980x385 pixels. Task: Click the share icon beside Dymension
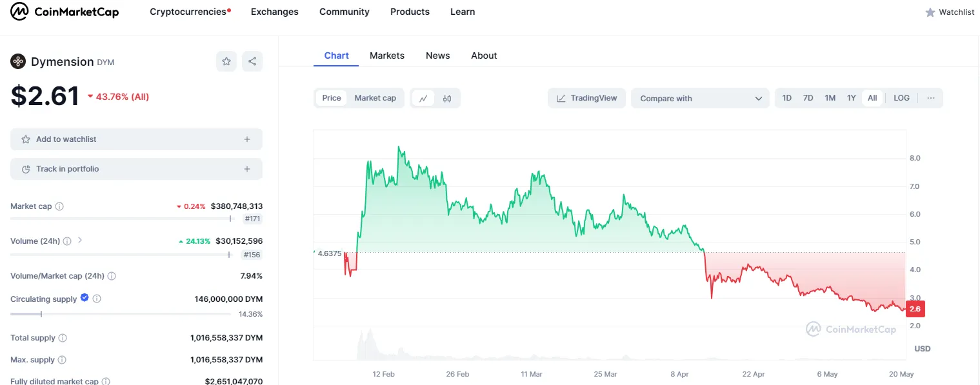point(252,61)
